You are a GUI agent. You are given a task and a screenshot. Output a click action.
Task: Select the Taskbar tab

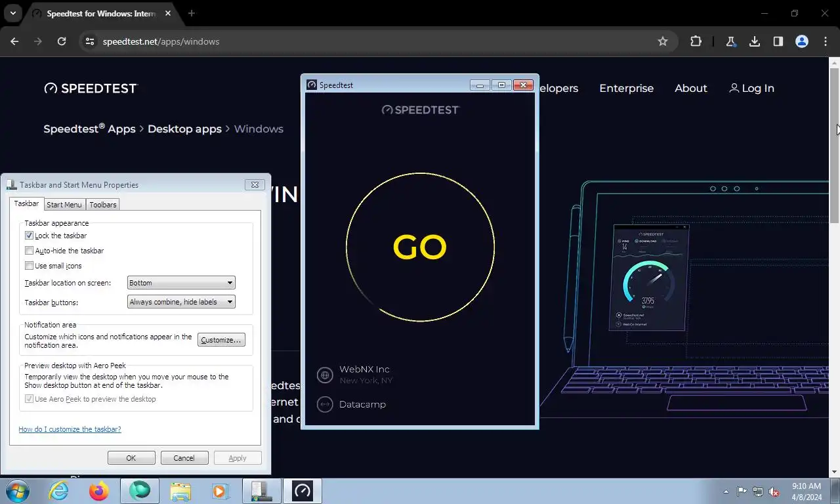[x=26, y=204]
